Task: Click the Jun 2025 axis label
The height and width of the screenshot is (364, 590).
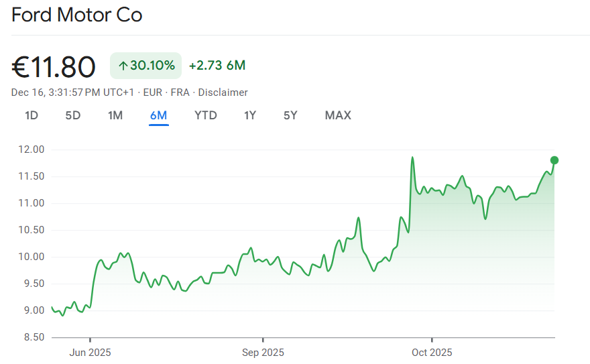Action: [x=91, y=352]
